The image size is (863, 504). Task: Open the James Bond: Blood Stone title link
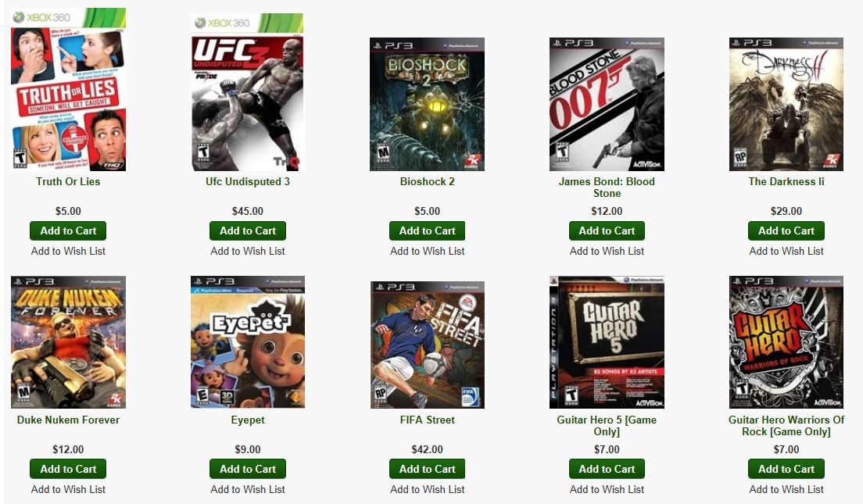(x=607, y=188)
